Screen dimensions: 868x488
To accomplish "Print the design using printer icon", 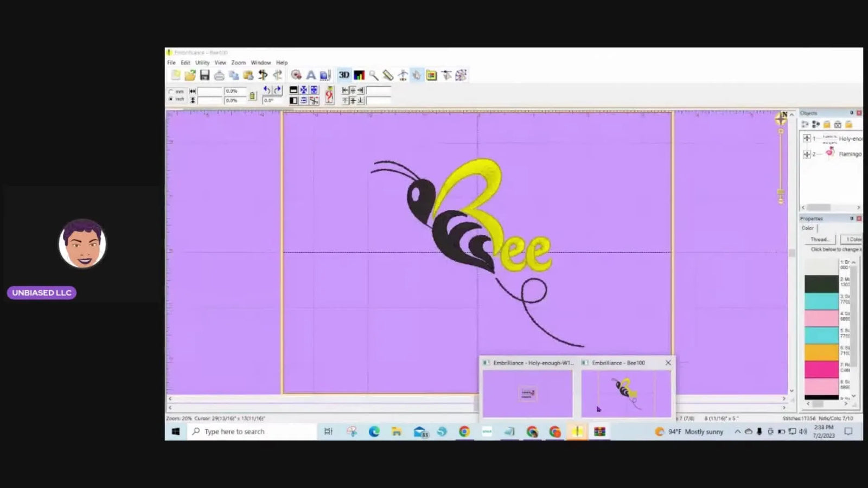I will tap(219, 75).
